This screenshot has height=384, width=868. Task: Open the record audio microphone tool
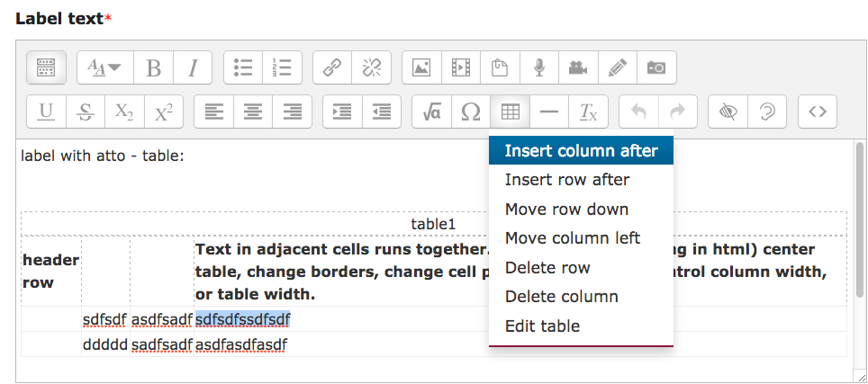pos(539,67)
